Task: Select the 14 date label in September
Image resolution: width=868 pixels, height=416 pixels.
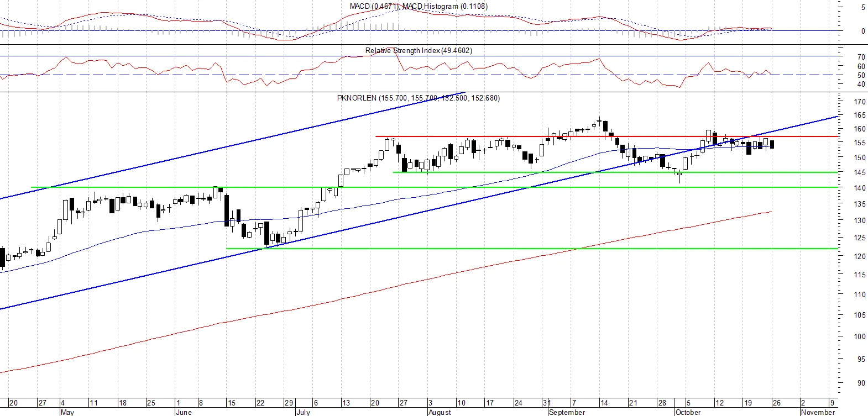Action: [604, 403]
